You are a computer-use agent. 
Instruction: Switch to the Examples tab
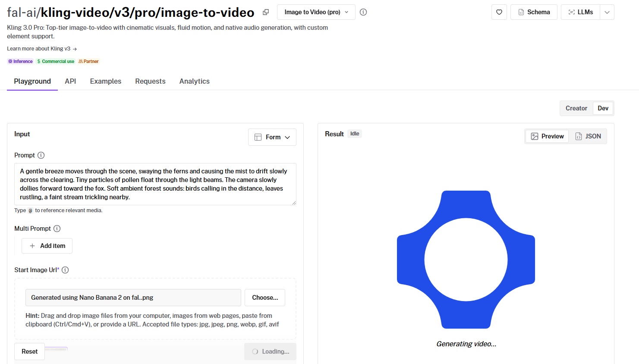click(106, 81)
